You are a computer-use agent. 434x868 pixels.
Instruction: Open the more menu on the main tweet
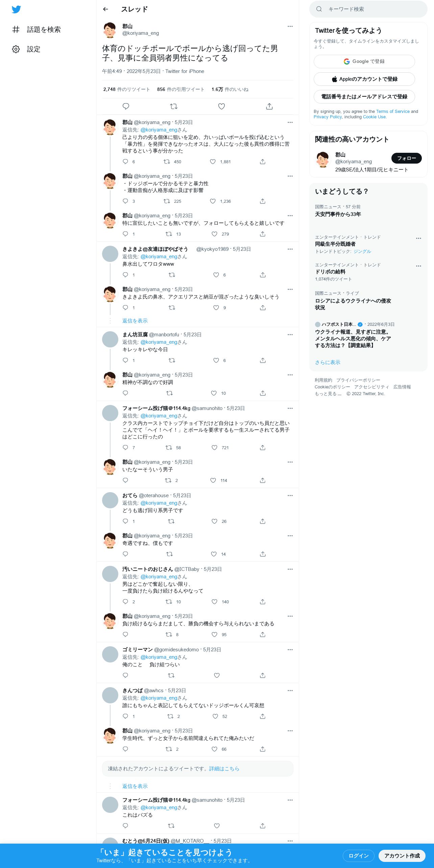click(x=290, y=26)
